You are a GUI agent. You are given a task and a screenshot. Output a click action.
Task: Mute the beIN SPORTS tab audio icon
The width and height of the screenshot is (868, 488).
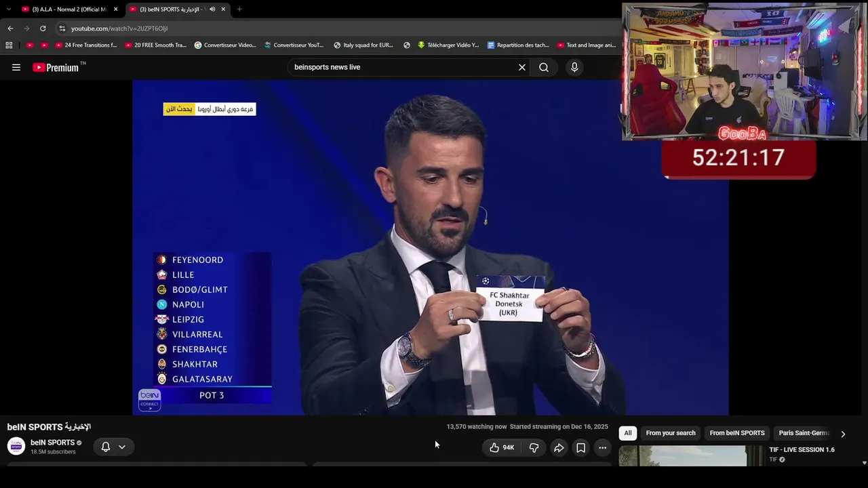coord(212,9)
